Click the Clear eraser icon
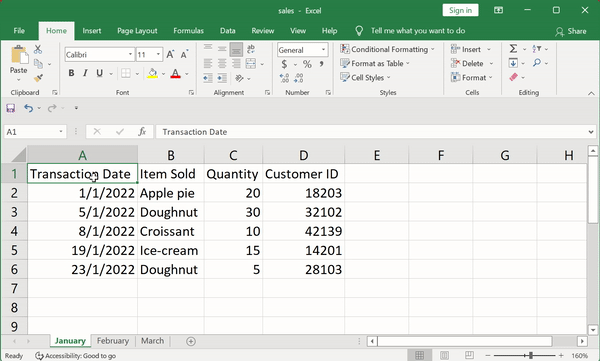This screenshot has height=361, width=600. [513, 77]
